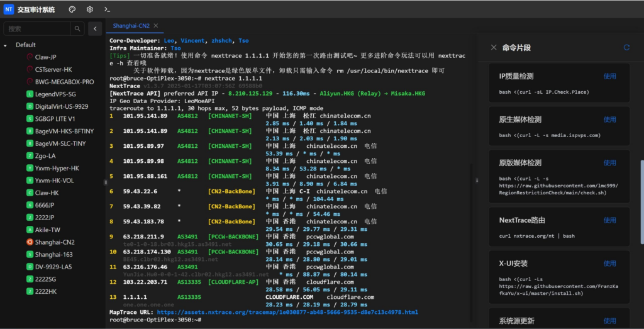Close the 命令片段 panel with X

click(x=494, y=47)
